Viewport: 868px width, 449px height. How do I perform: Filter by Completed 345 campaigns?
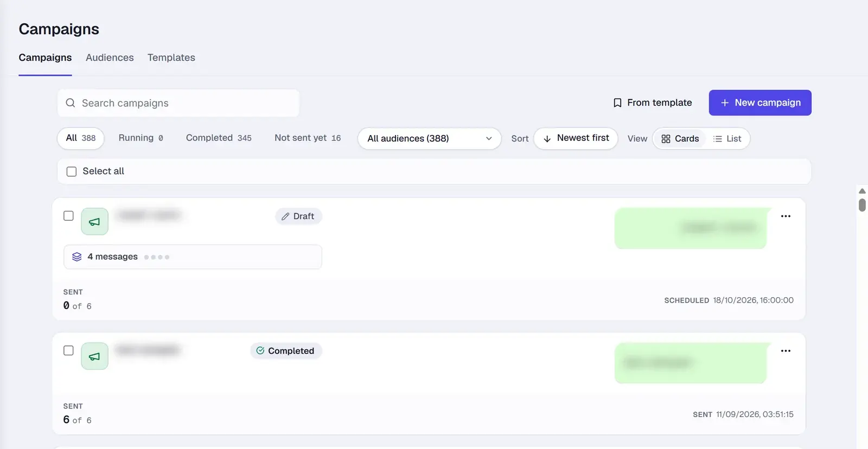coord(219,138)
